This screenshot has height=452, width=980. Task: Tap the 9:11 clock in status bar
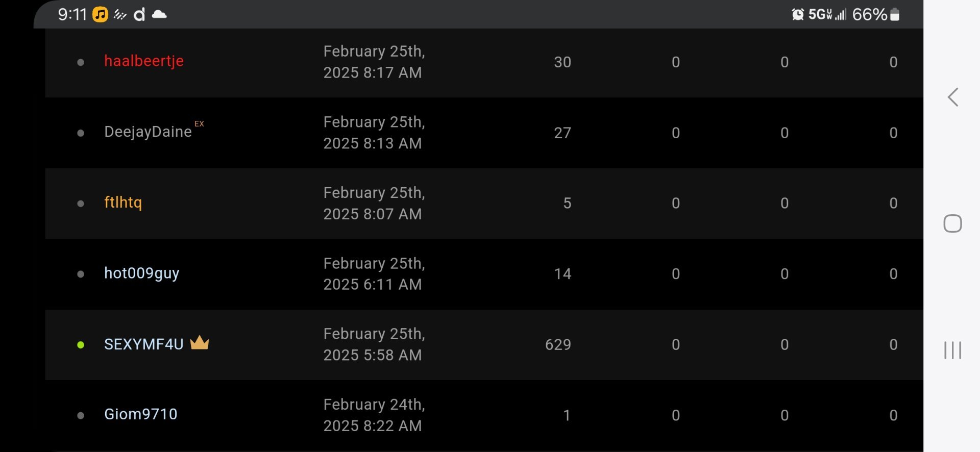coord(72,14)
